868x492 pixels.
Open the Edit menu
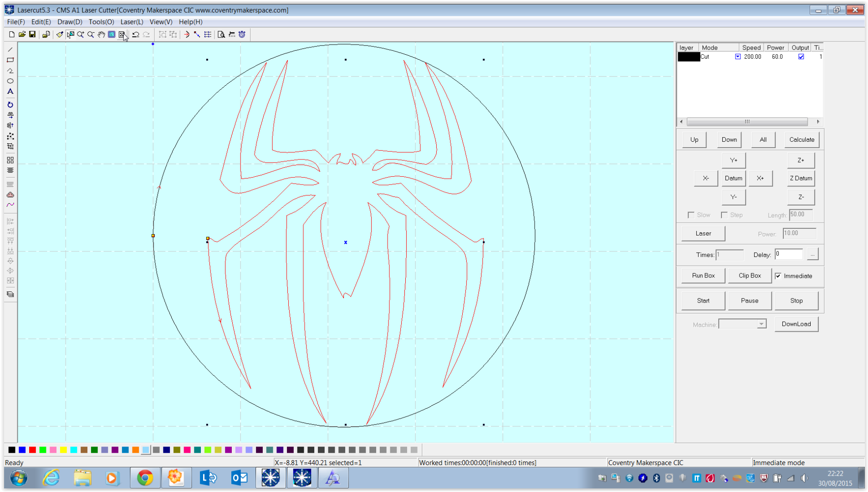pos(41,22)
